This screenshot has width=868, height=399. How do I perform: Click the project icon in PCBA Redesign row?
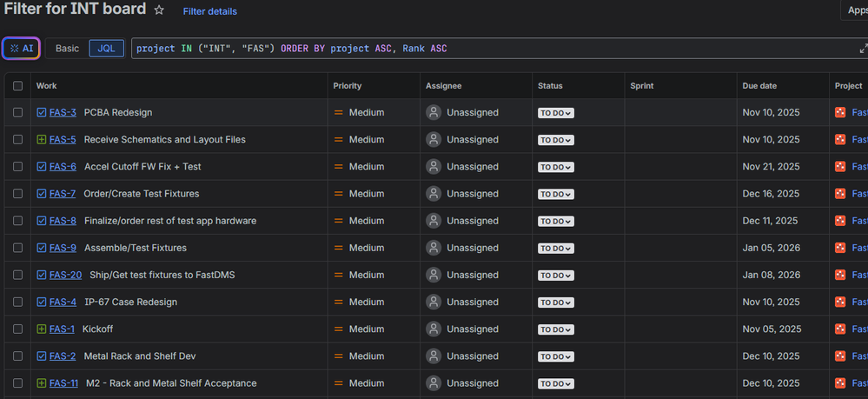click(x=840, y=112)
